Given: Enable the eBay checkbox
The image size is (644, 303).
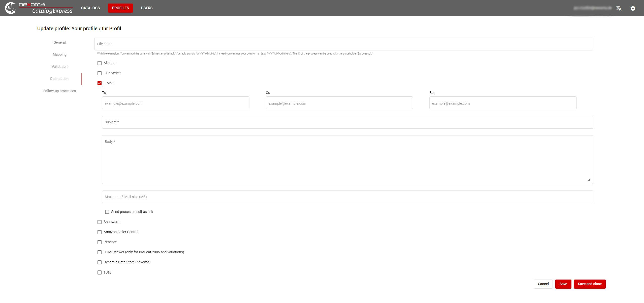Looking at the screenshot, I should coord(100,272).
